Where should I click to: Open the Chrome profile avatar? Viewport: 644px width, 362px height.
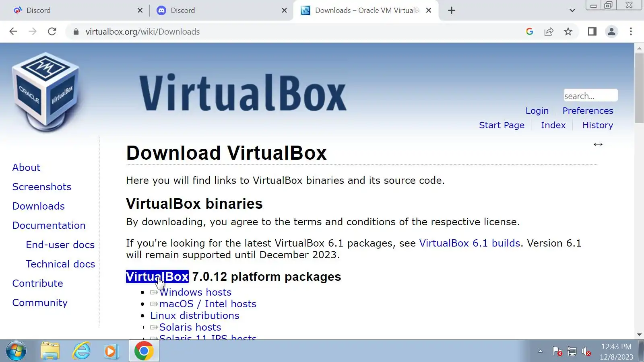[x=611, y=31]
